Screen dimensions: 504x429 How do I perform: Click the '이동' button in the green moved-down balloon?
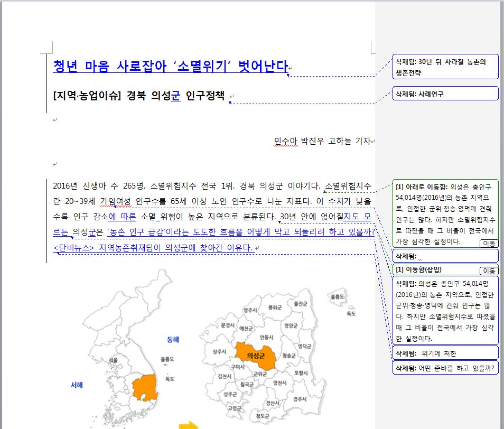(489, 243)
